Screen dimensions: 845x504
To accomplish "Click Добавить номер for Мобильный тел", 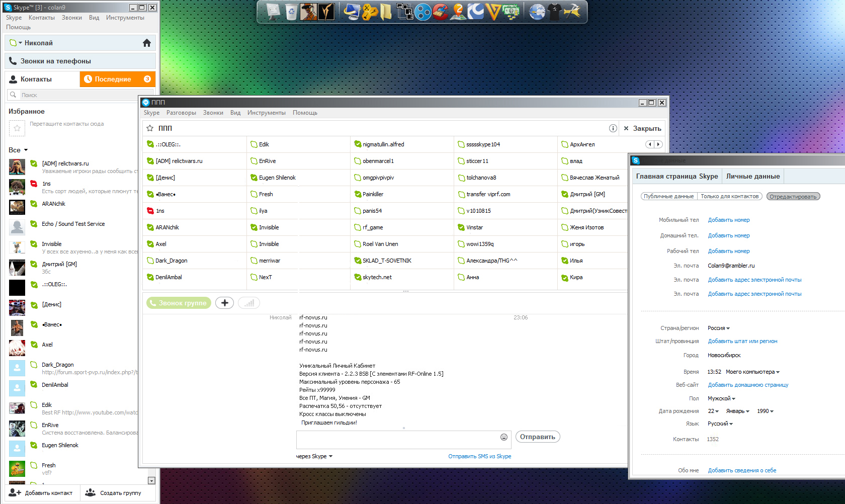I will (x=729, y=220).
